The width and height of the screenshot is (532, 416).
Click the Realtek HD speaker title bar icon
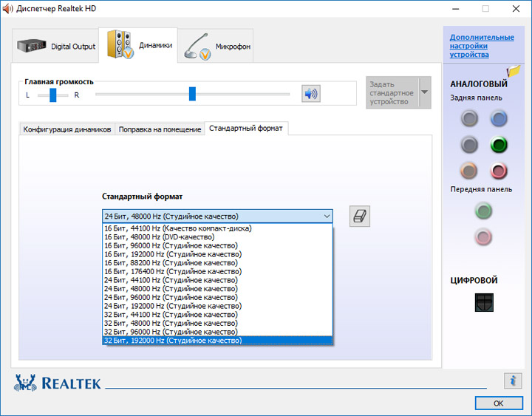point(7,8)
